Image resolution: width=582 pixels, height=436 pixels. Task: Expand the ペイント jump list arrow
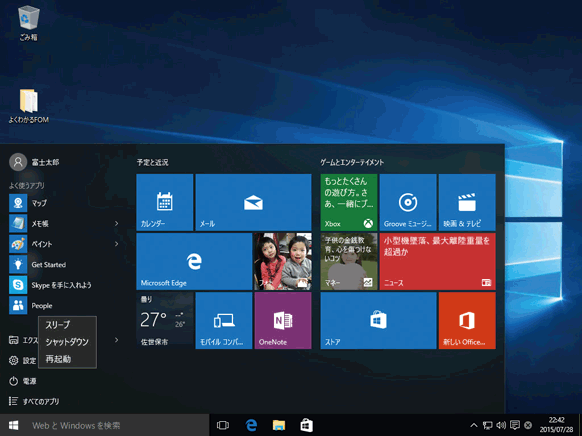click(117, 244)
